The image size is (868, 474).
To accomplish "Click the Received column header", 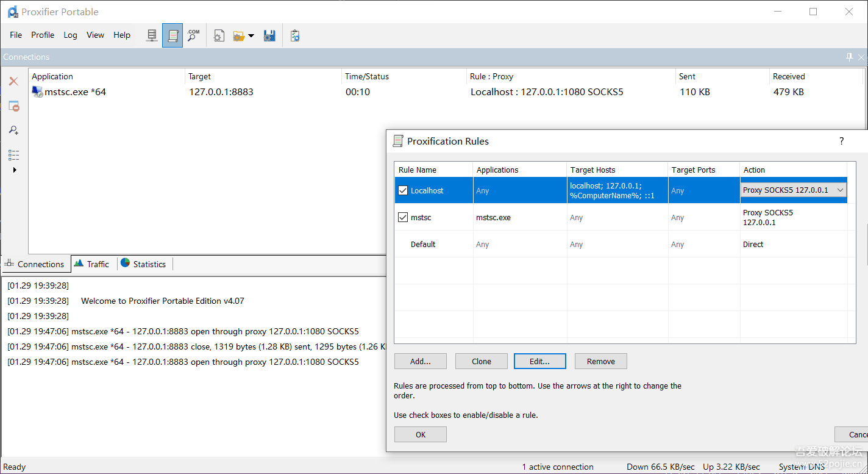I will [x=817, y=76].
